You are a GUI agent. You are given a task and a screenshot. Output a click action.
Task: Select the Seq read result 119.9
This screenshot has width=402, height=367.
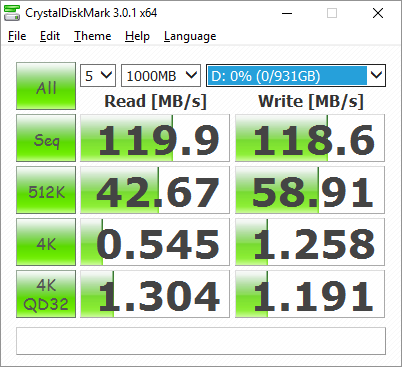point(155,138)
